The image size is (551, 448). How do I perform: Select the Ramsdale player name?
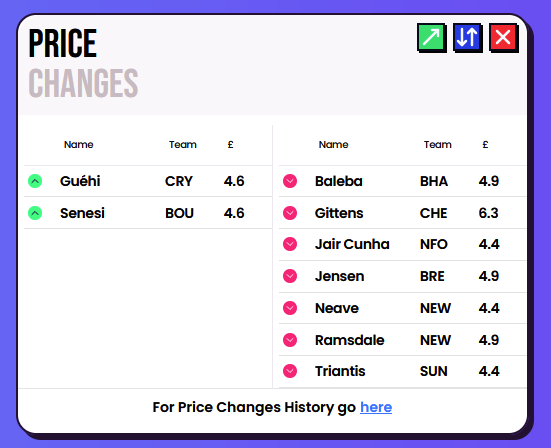click(350, 340)
